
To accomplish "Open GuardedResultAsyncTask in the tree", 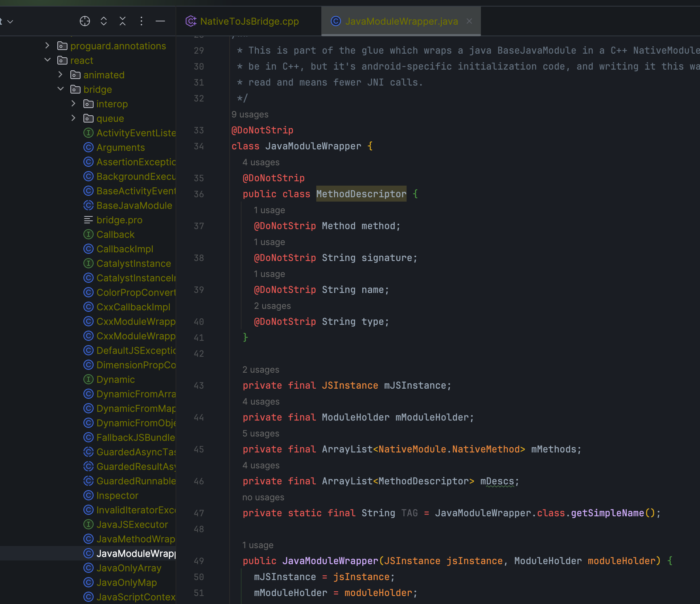I will click(x=136, y=467).
